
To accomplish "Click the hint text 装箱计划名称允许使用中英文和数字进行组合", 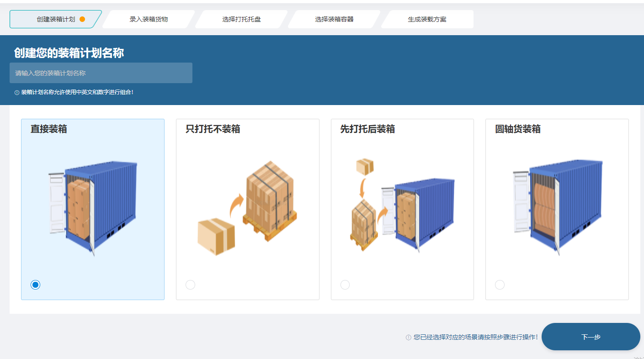I will (x=77, y=92).
